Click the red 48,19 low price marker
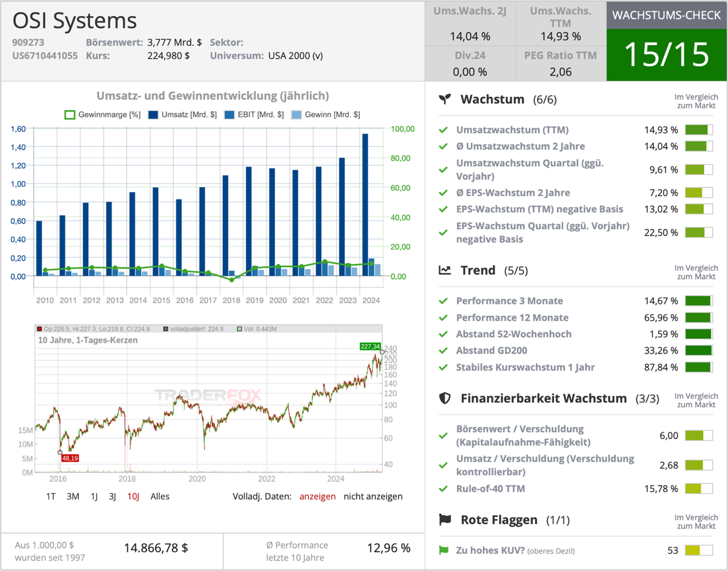The height and width of the screenshot is (571, 728). (x=70, y=458)
